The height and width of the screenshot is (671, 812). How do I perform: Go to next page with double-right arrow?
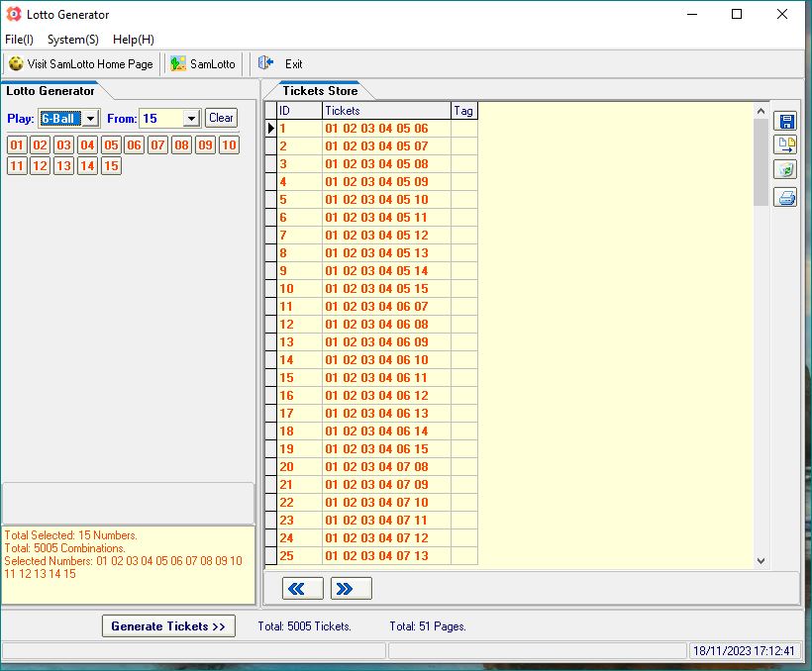pyautogui.click(x=351, y=589)
